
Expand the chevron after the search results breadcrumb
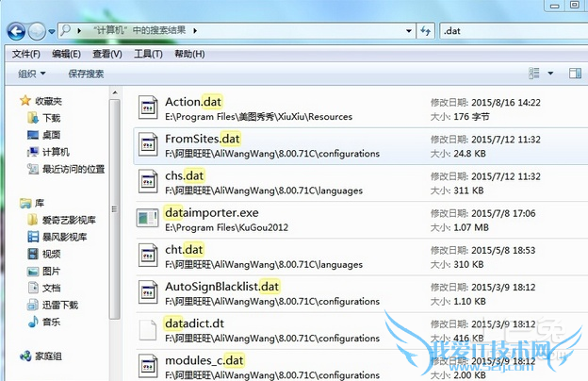click(195, 30)
